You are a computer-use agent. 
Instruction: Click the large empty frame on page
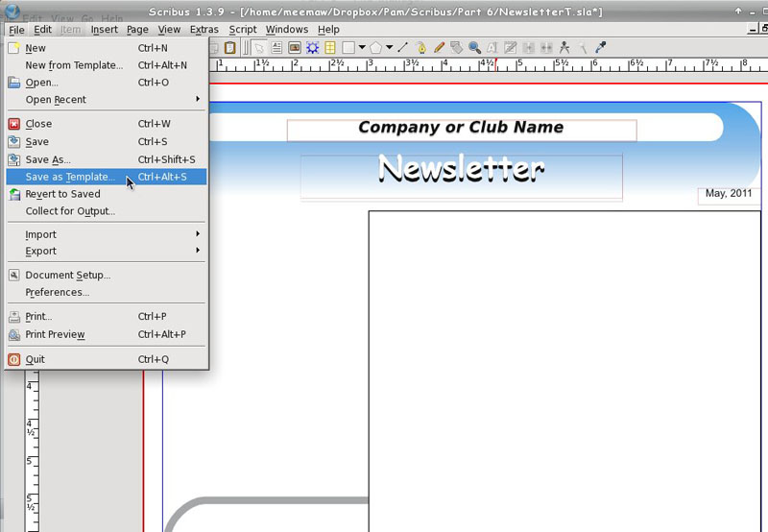(564, 371)
